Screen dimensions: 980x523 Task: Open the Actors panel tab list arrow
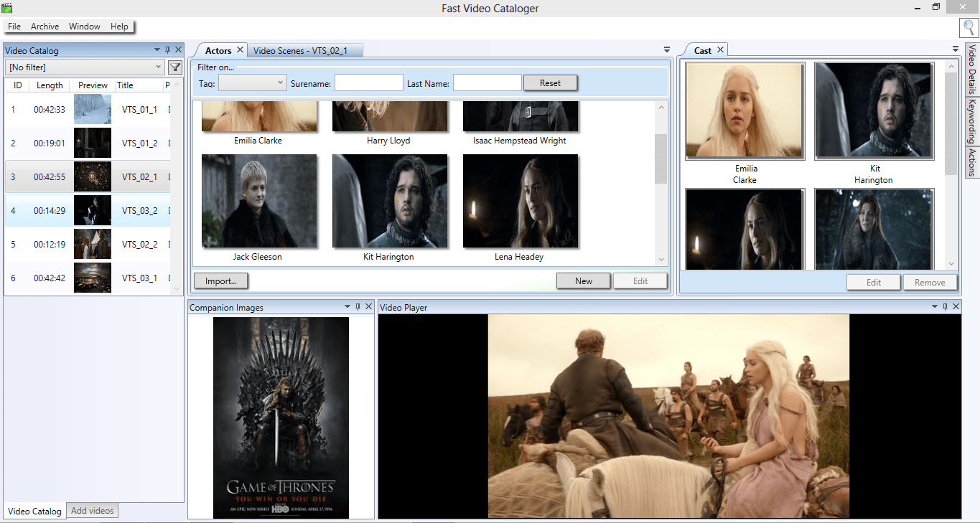(x=666, y=50)
